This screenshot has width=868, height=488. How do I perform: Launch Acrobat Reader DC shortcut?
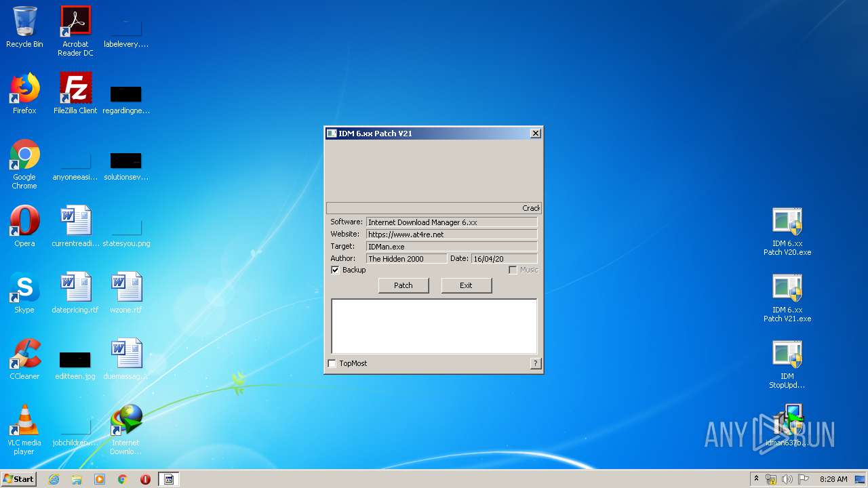[75, 31]
